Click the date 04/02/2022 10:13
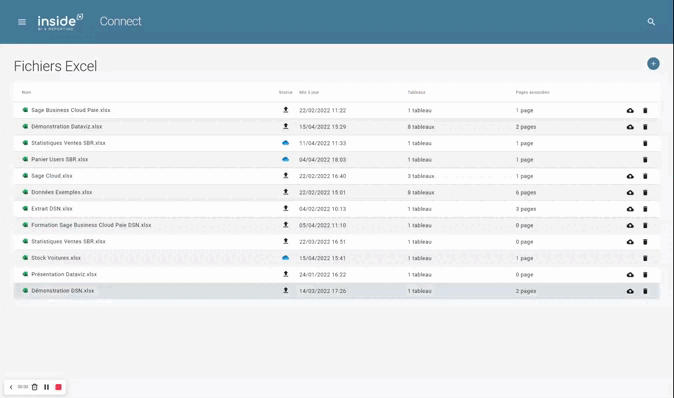 coord(322,209)
